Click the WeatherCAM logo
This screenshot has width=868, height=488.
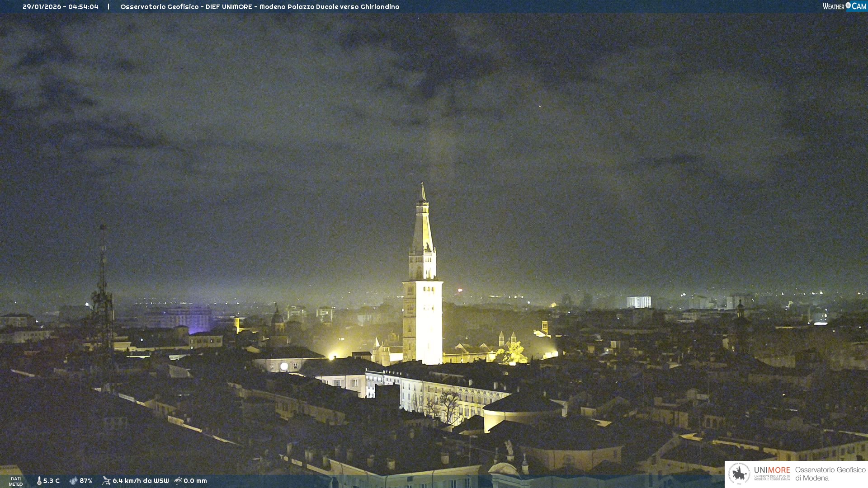(x=844, y=6)
